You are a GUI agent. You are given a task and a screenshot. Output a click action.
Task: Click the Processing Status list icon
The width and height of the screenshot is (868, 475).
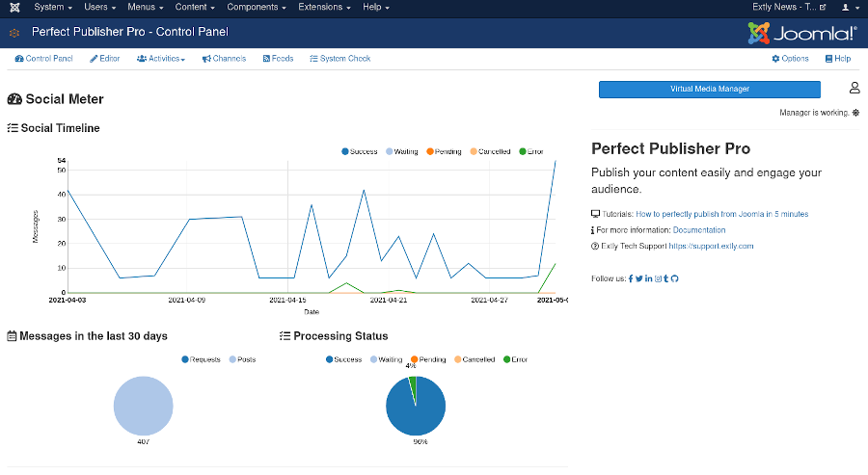(x=285, y=336)
